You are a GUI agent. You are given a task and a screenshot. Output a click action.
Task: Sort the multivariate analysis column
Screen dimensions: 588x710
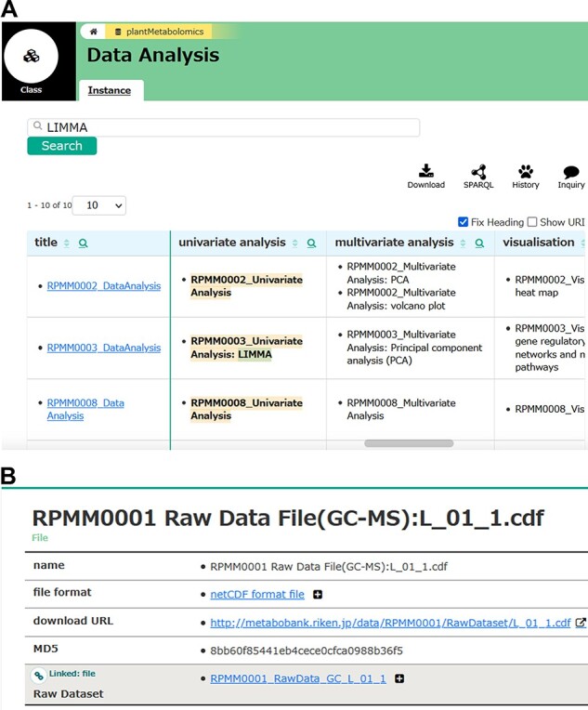(464, 243)
